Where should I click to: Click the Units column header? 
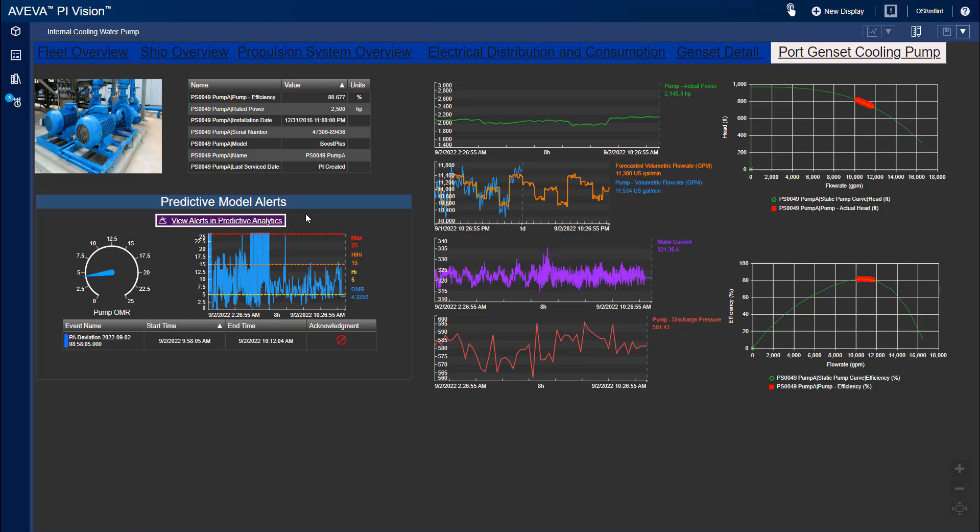(x=358, y=85)
